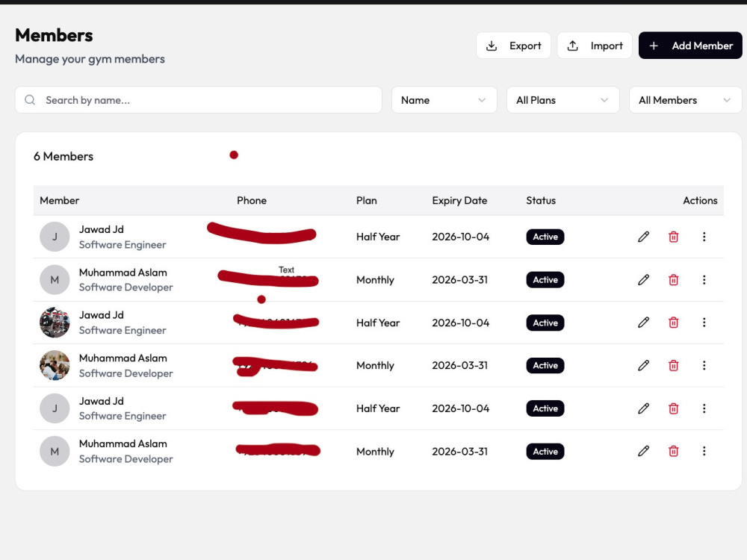The image size is (747, 560).
Task: Open more actions for first-row Jawad Jd
Action: click(704, 237)
